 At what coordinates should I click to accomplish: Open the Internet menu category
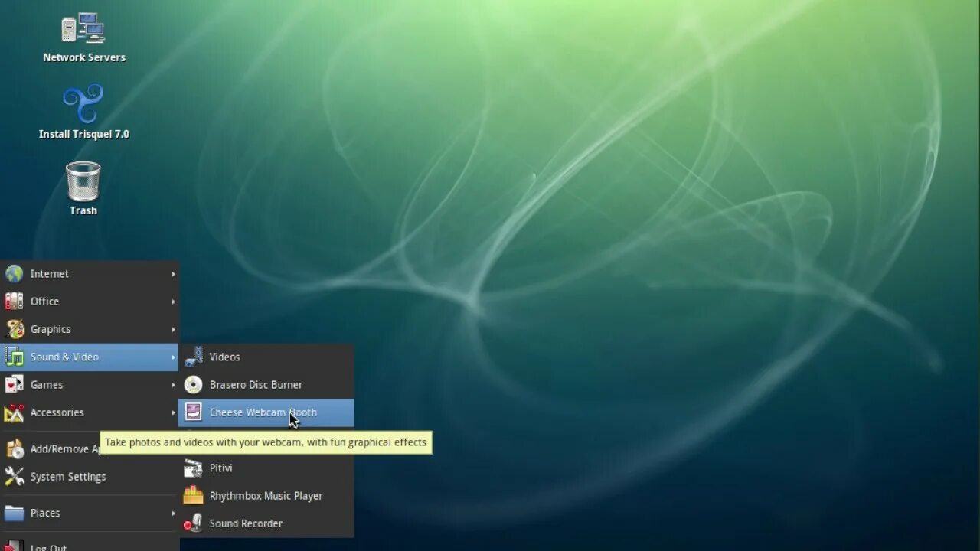(90, 274)
